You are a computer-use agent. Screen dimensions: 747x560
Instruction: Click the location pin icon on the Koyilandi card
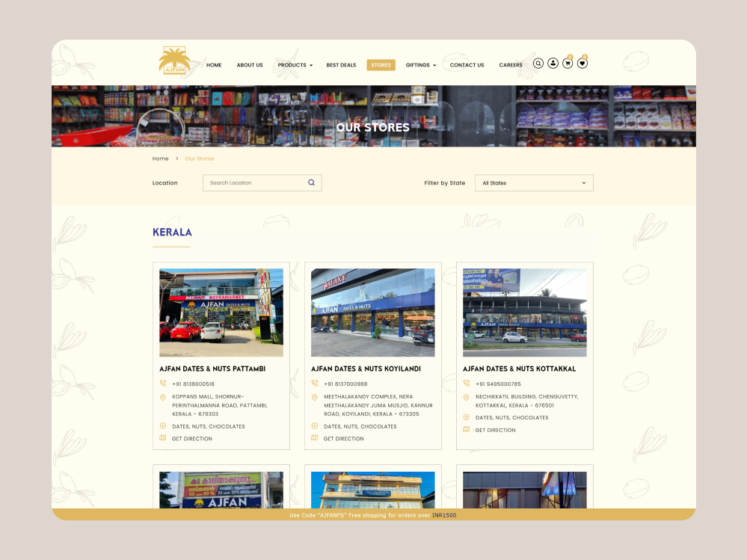coord(314,397)
